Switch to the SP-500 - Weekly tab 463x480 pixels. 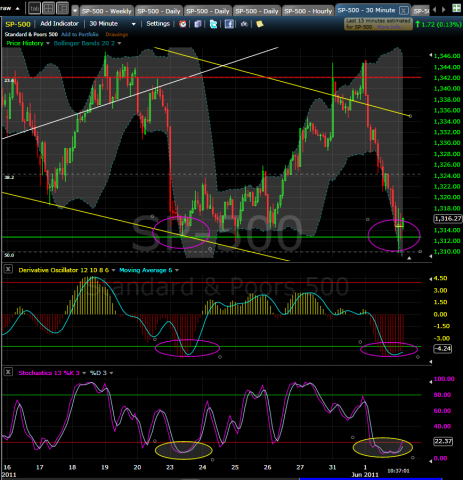pyautogui.click(x=107, y=11)
